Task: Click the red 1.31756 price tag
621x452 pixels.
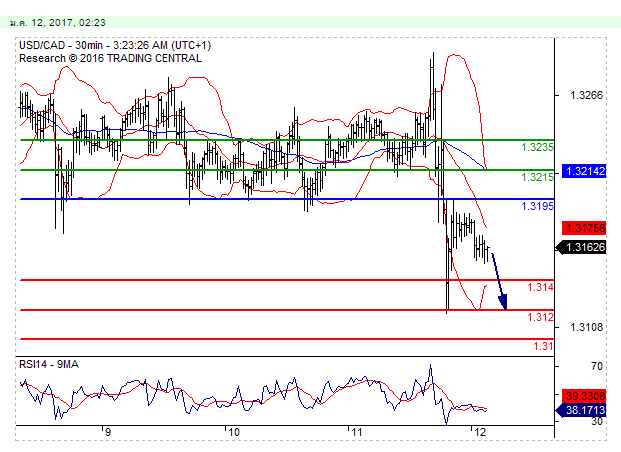Action: pos(584,228)
